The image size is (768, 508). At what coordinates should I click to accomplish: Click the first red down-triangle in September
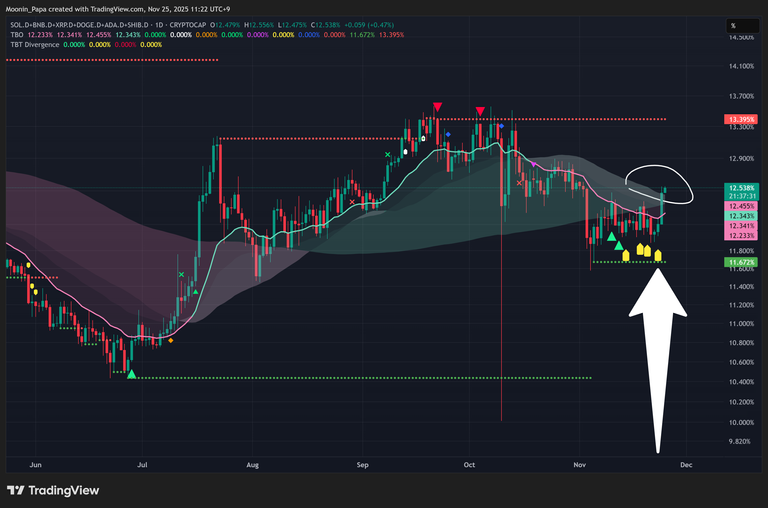(x=437, y=106)
